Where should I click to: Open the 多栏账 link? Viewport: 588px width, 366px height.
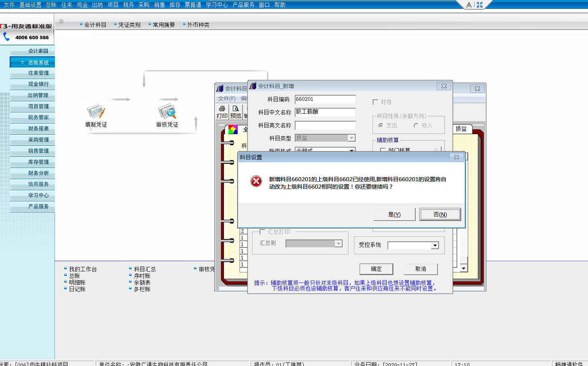[142, 289]
